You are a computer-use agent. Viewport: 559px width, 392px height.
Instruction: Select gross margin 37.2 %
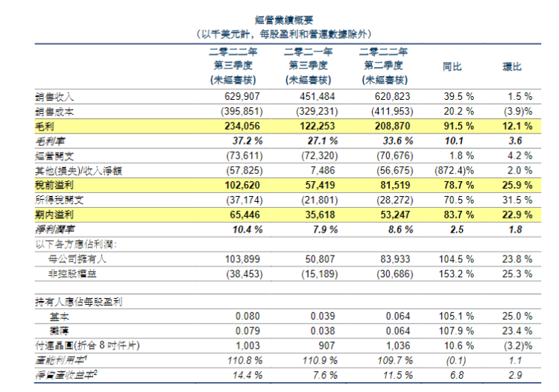247,141
